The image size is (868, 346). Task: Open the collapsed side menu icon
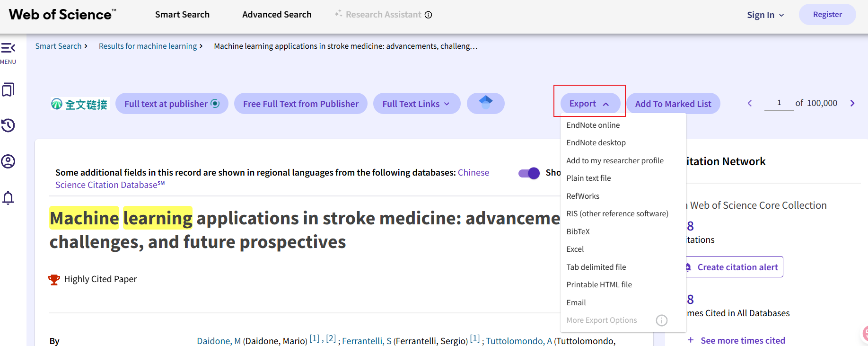[x=8, y=48]
